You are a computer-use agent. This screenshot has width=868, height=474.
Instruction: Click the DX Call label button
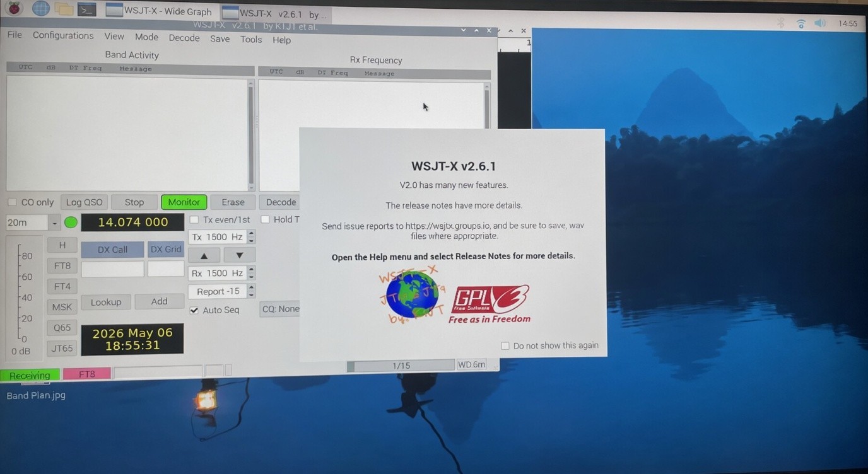point(112,250)
